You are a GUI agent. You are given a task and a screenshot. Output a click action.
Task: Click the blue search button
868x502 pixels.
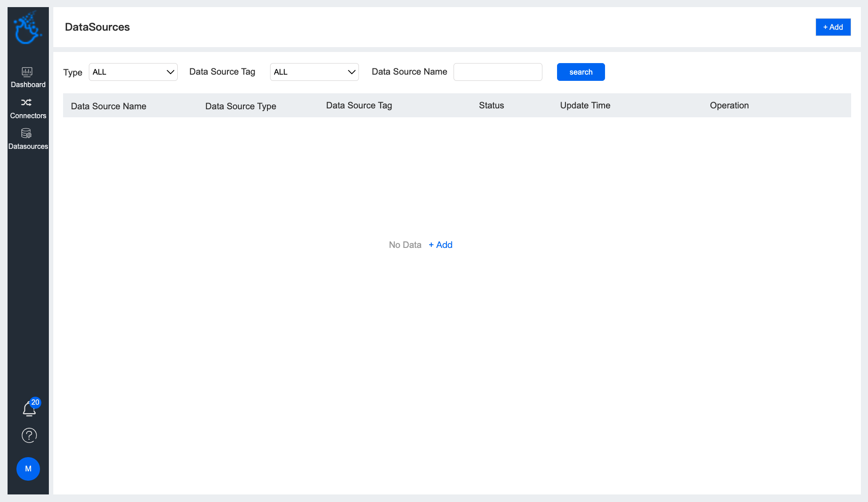pyautogui.click(x=581, y=72)
